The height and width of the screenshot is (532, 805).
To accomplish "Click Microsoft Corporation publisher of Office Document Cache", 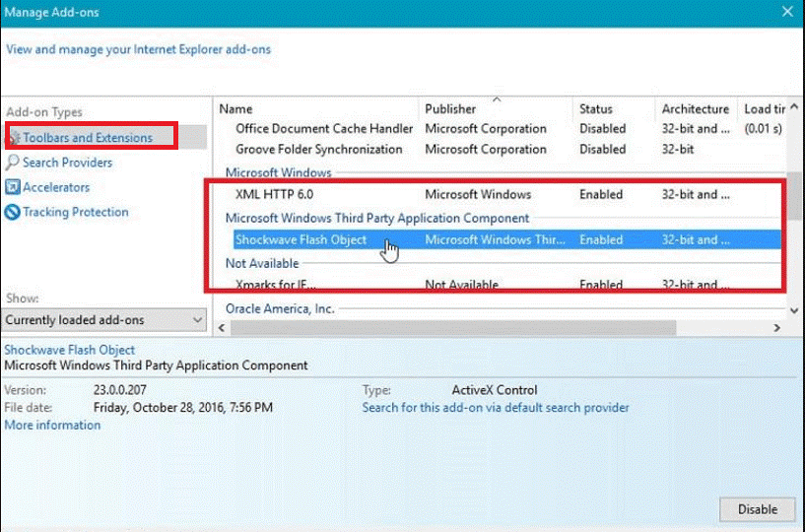I will coord(486,129).
